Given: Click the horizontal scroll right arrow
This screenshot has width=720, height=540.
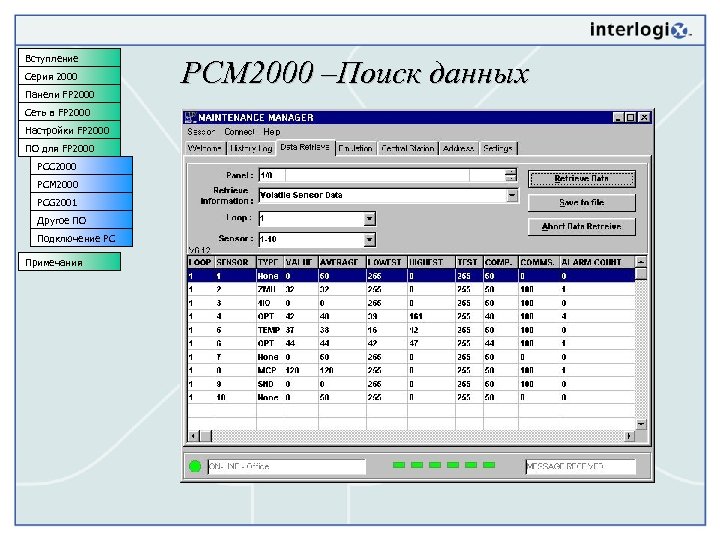Looking at the screenshot, I should click(630, 436).
